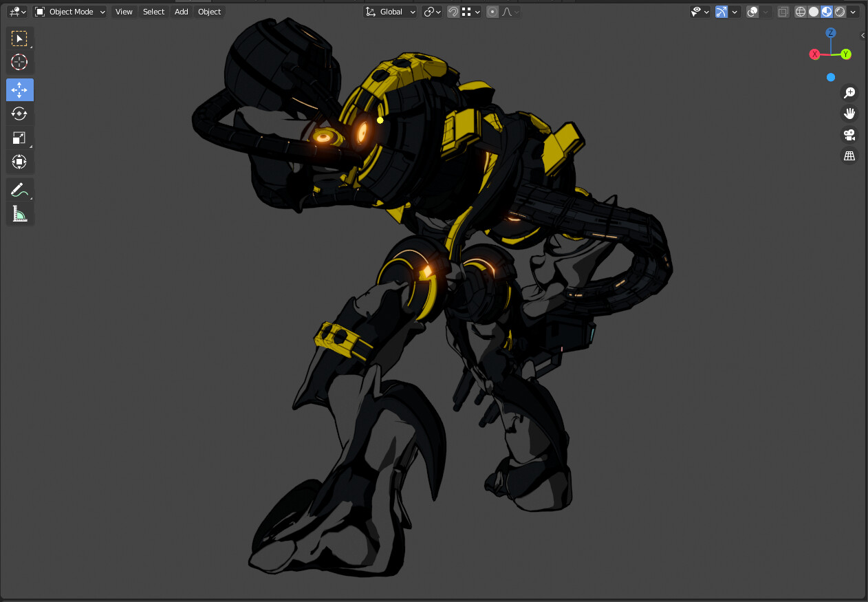Select the Rotate tool

(x=19, y=114)
